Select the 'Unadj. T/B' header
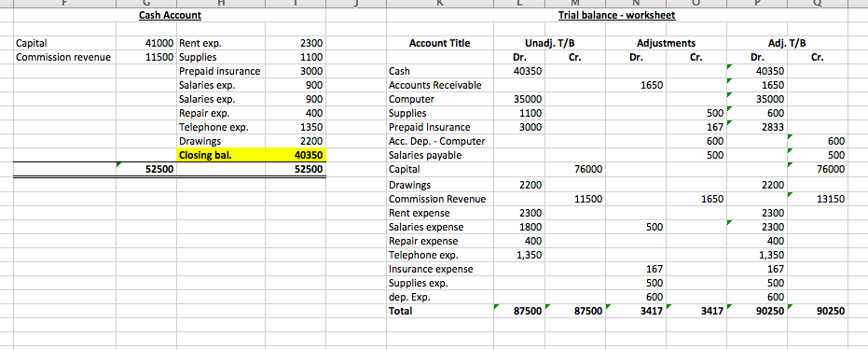The width and height of the screenshot is (868, 350). click(x=549, y=43)
